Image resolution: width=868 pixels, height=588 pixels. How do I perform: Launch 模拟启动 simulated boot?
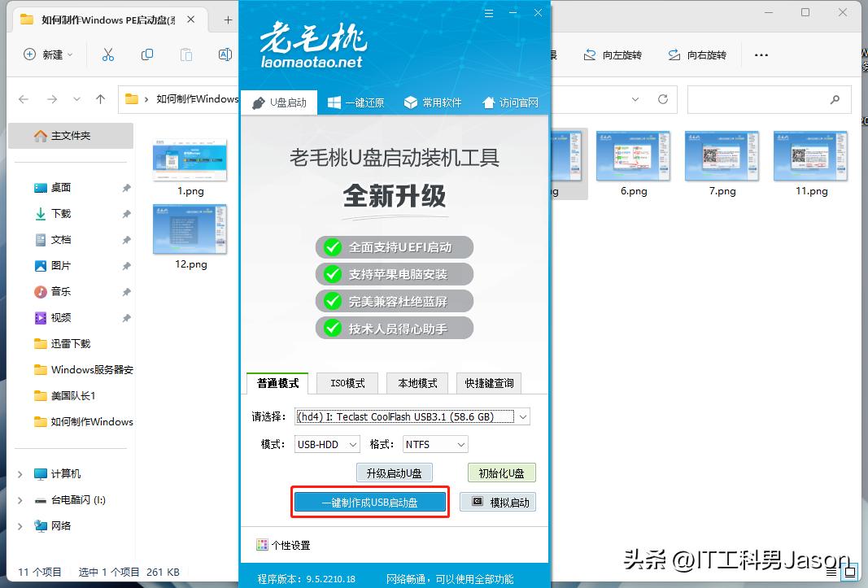(x=497, y=502)
